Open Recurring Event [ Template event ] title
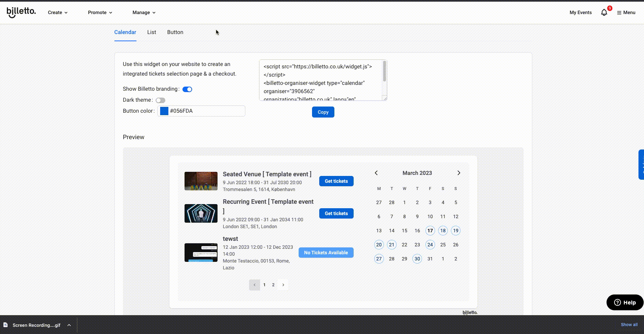This screenshot has width=644, height=334. click(268, 206)
